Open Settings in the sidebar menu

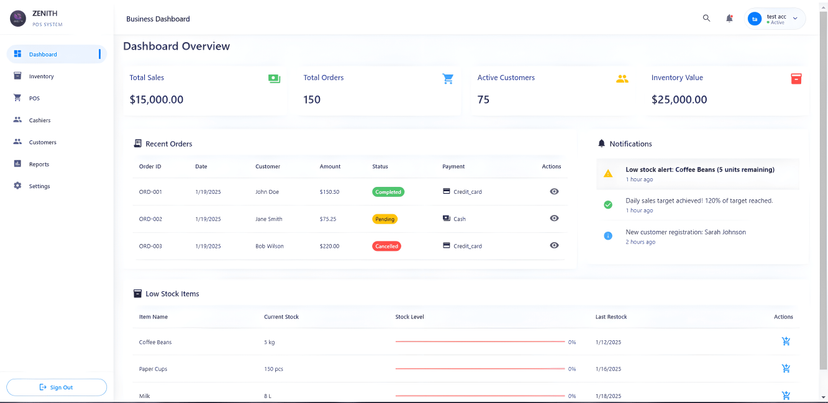(x=39, y=186)
